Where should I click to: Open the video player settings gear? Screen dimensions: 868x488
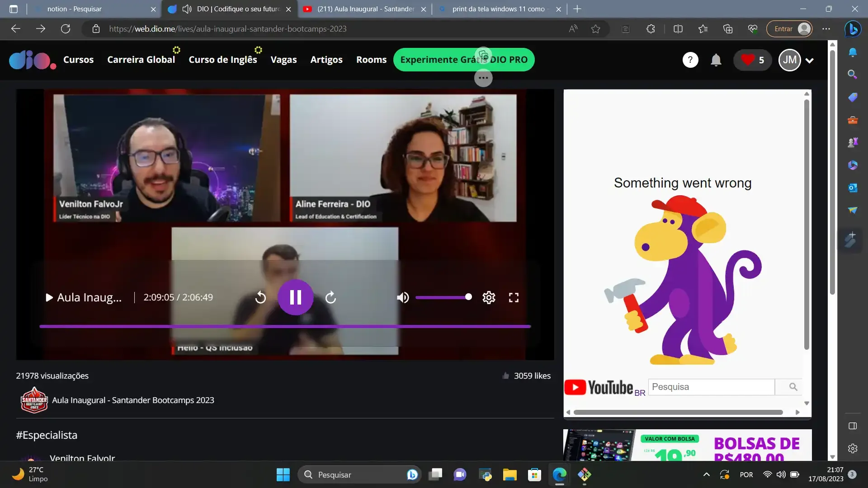pyautogui.click(x=489, y=297)
